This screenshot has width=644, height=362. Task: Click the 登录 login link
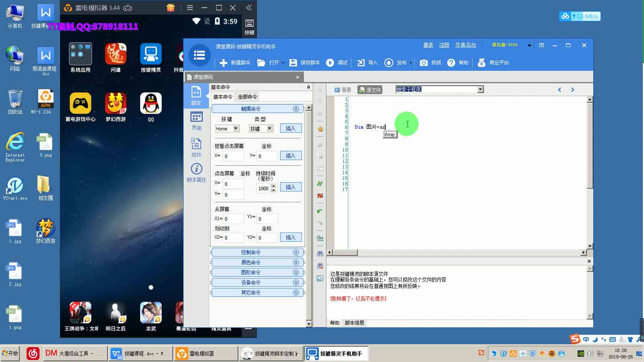[428, 45]
